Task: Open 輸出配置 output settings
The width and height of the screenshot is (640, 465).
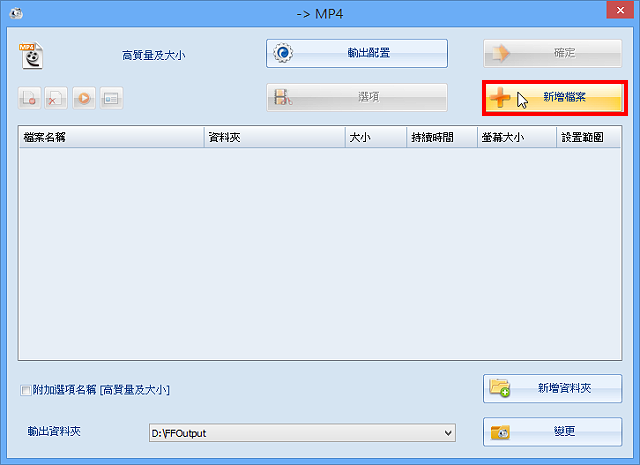Action: 357,53
